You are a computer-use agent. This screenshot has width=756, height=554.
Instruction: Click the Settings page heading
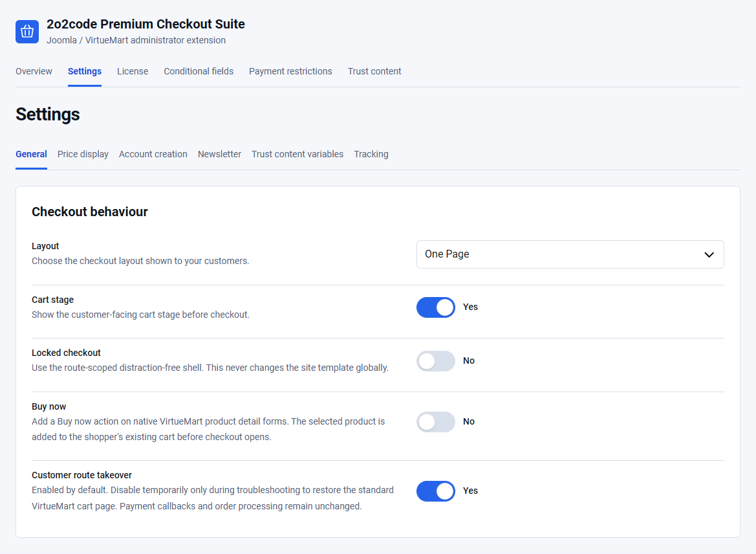(x=48, y=115)
